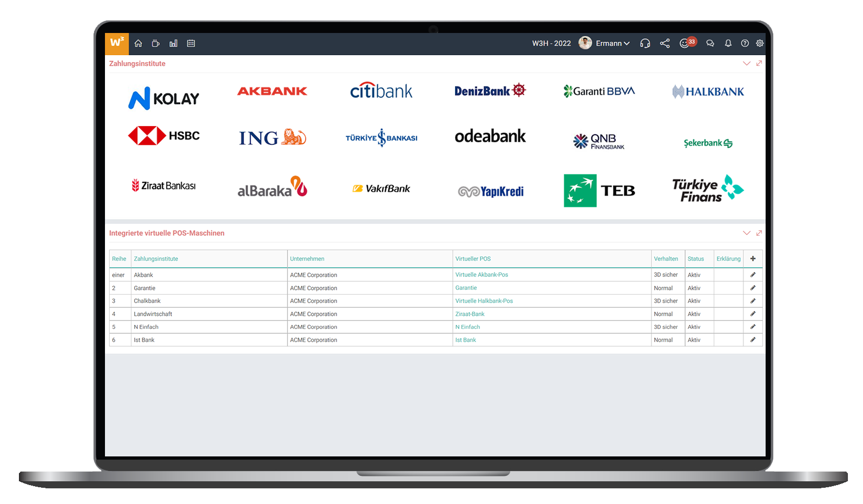Sort by the Reihe column header
The width and height of the screenshot is (863, 504).
119,258
